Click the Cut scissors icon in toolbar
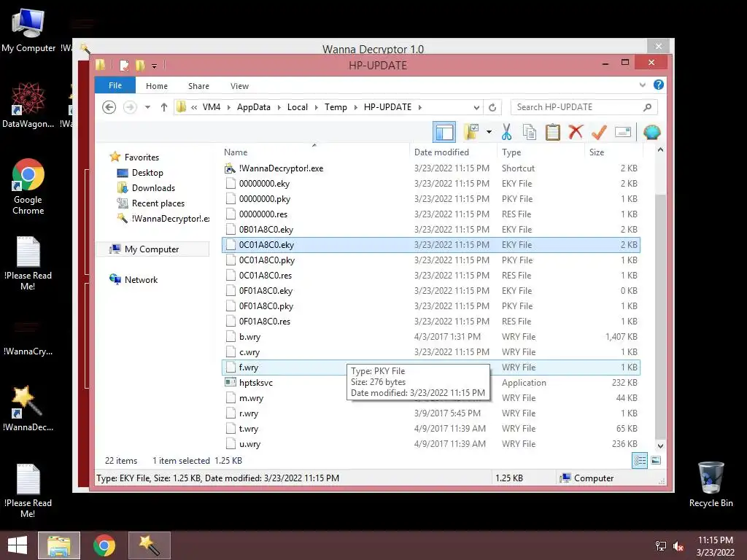747x560 pixels. tap(506, 132)
